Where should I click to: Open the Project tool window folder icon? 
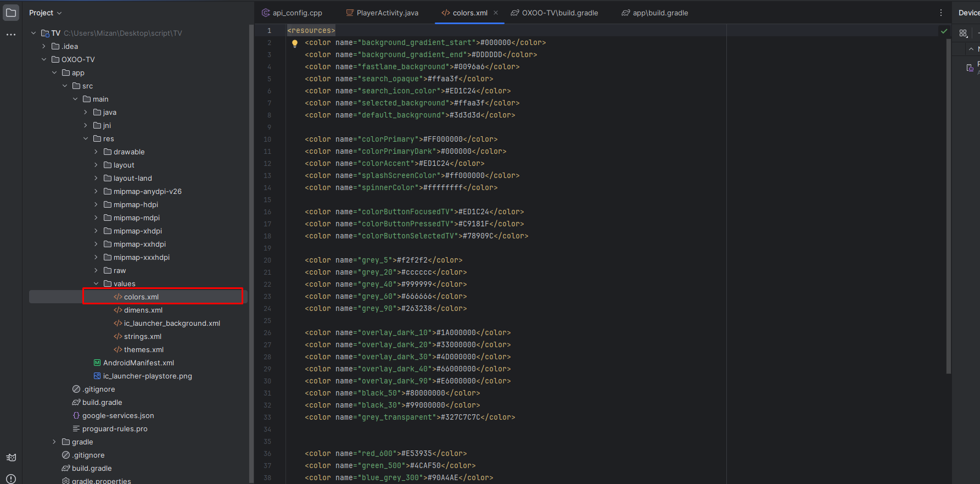[11, 13]
